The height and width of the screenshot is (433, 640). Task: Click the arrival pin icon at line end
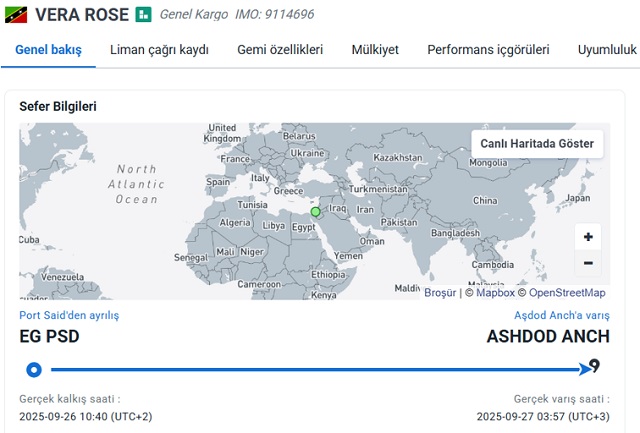click(x=595, y=366)
